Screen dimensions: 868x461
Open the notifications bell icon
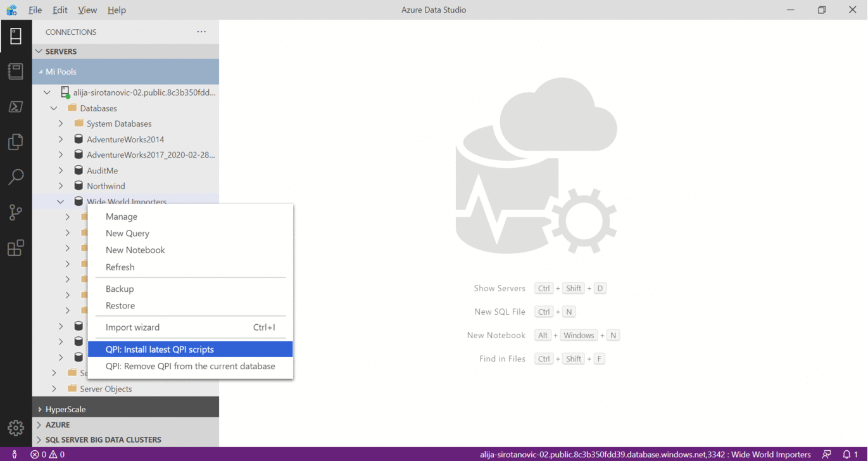(846, 454)
